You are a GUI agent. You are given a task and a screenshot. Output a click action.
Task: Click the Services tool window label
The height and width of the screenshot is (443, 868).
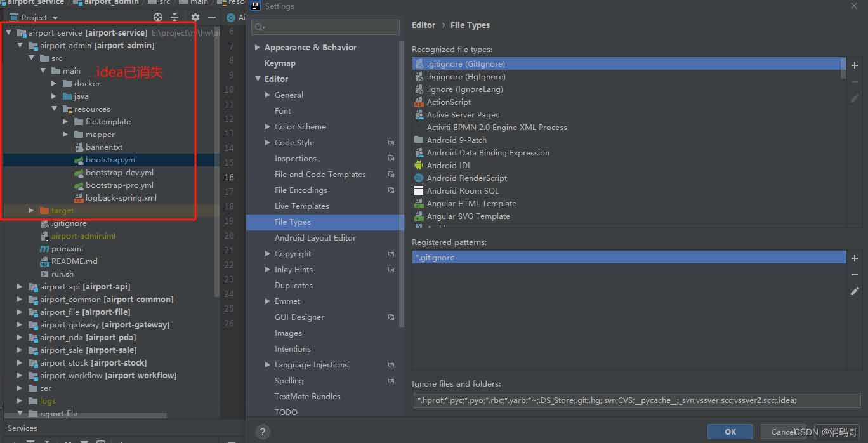point(22,428)
